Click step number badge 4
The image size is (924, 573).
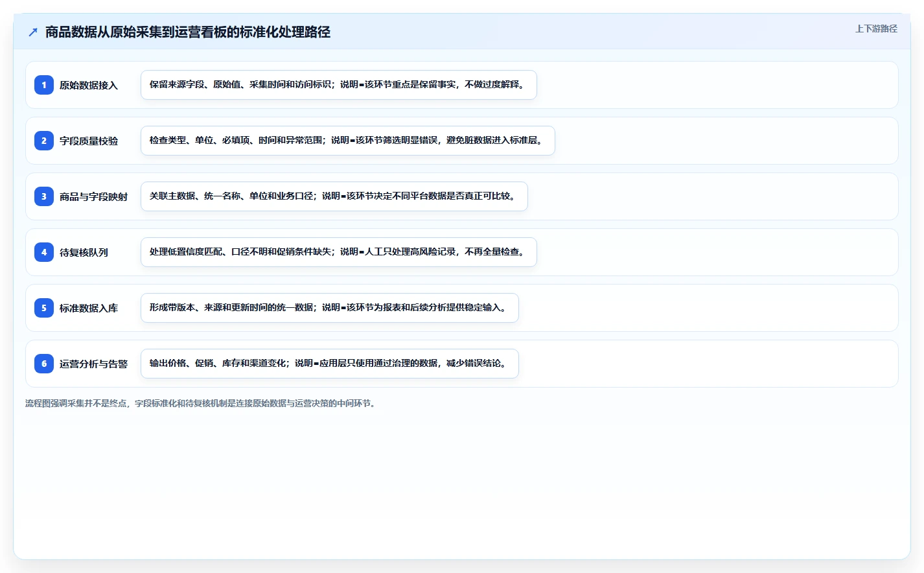pyautogui.click(x=44, y=252)
